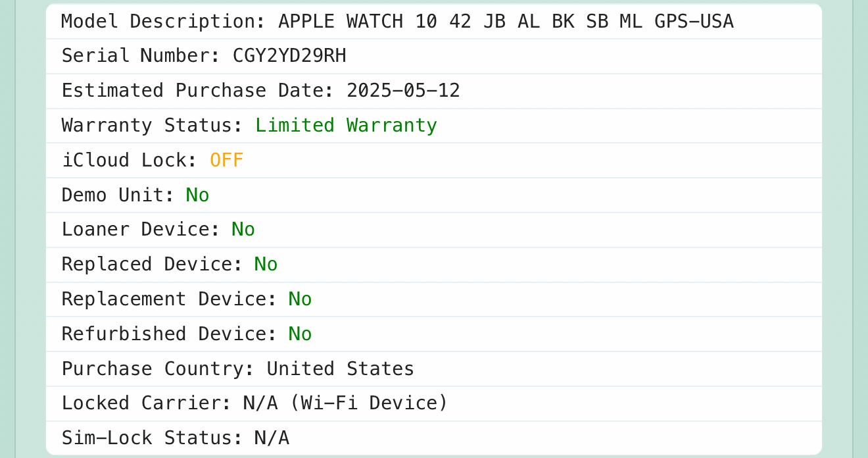
Task: Select the serial number CGY2YD29RH
Action: click(289, 56)
